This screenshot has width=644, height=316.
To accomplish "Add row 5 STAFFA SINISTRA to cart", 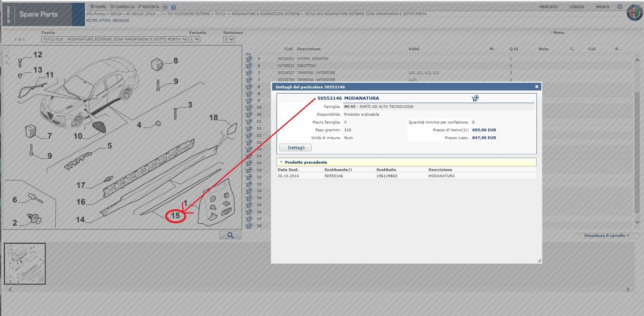I will (x=249, y=59).
